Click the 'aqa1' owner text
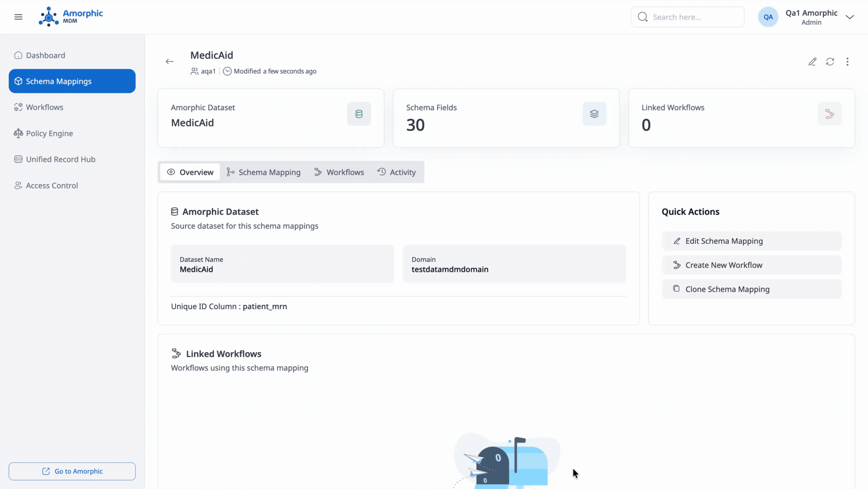Viewport: 868px width, 489px height. click(208, 71)
